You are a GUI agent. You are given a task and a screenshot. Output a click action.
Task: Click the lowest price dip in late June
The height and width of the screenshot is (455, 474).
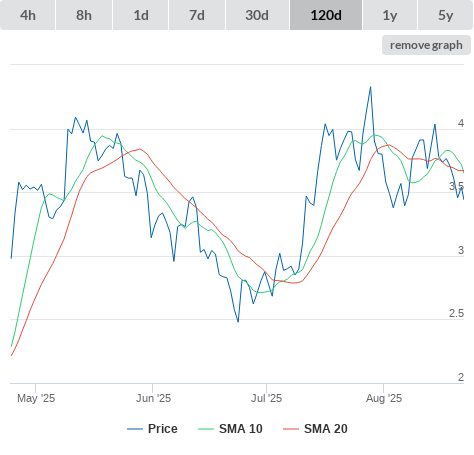coord(238,321)
